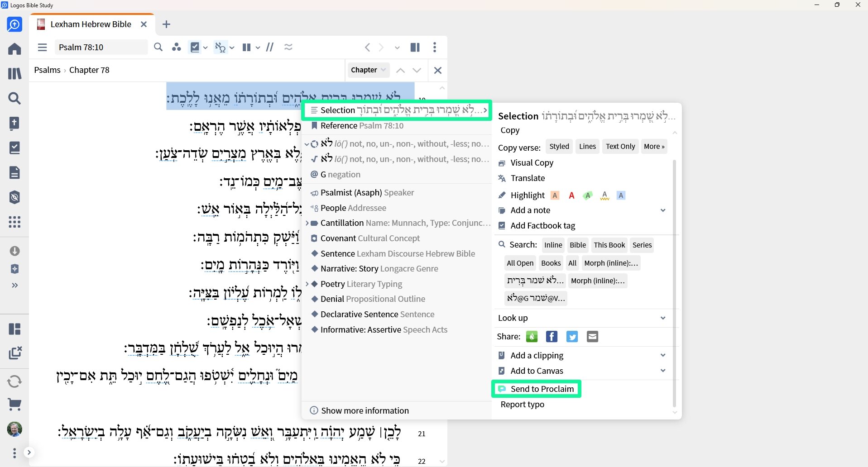This screenshot has width=868, height=467.
Task: Toggle visual filters for the Bible panel
Action: 195,47
